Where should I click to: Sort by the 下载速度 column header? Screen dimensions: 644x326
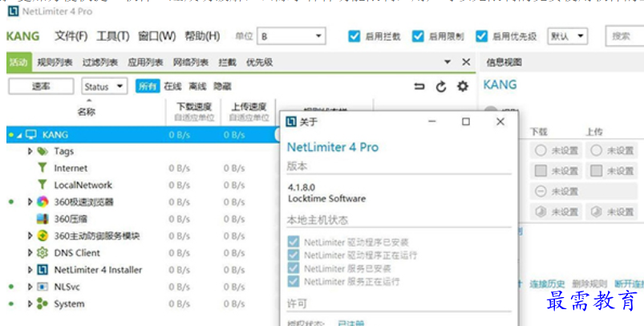[194, 107]
